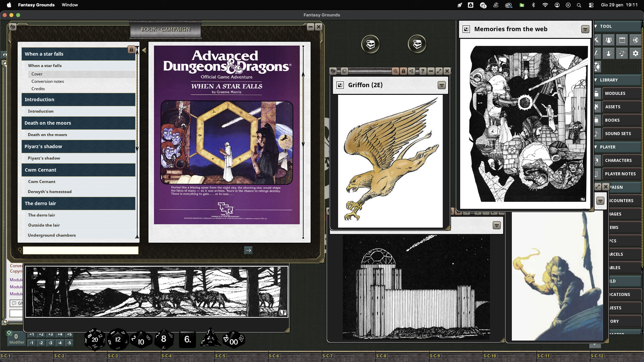Click the share icon on the Griffon toolbar

(x=412, y=71)
